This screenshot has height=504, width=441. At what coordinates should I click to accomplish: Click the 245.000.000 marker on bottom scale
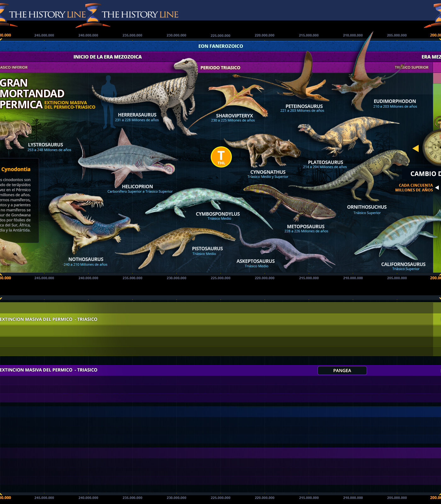pyautogui.click(x=44, y=498)
